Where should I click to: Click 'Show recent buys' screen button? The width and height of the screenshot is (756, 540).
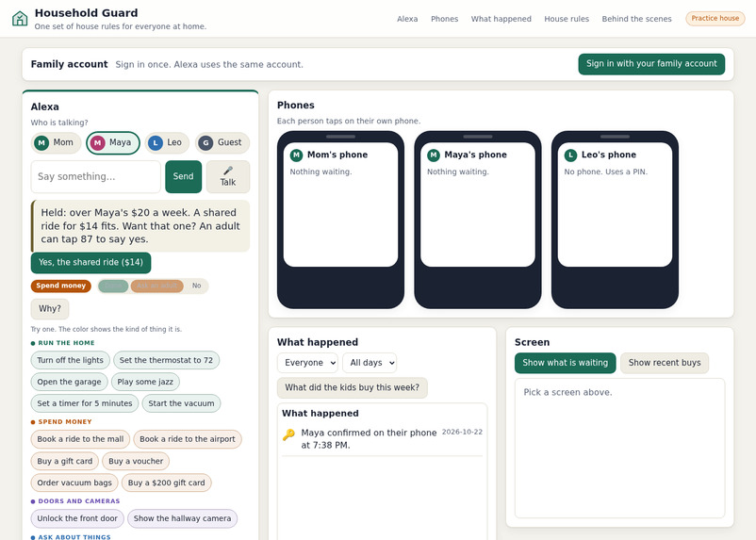(665, 363)
